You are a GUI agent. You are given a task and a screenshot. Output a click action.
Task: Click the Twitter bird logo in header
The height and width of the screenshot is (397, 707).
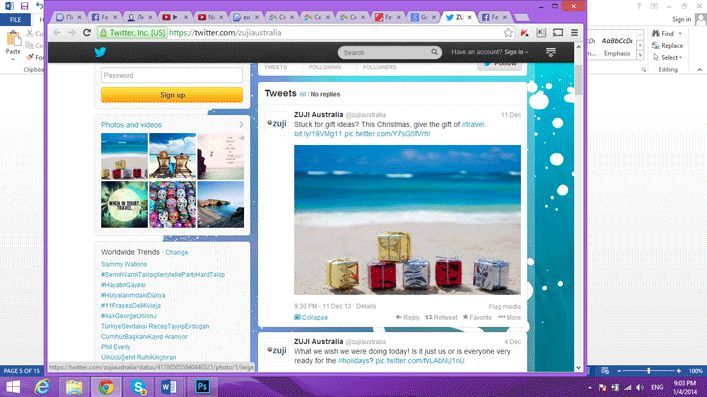tap(100, 52)
